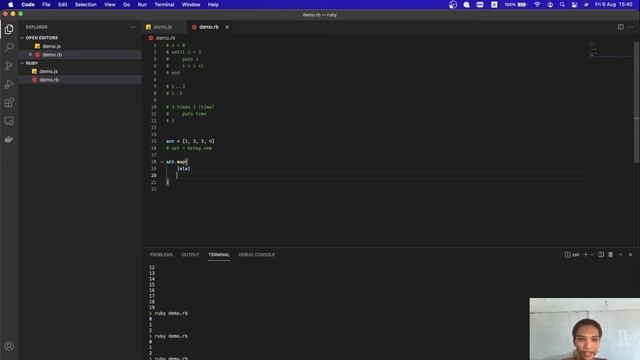The image size is (640, 360).
Task: Switch to the Problems panel tab
Action: [x=161, y=255]
